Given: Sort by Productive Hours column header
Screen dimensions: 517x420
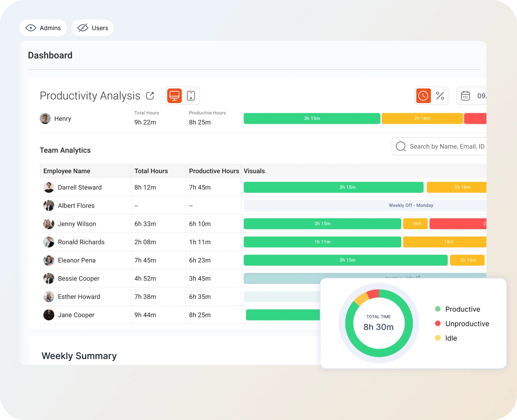Looking at the screenshot, I should tap(214, 171).
